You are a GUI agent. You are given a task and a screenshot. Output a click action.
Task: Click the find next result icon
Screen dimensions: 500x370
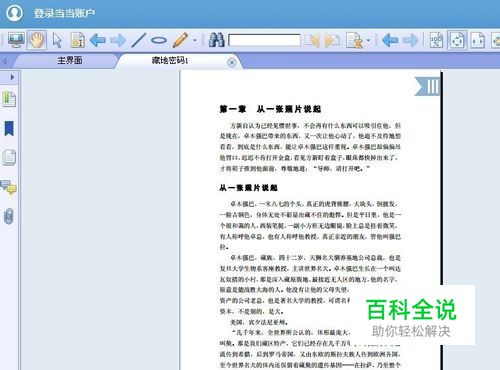pyautogui.click(x=332, y=40)
